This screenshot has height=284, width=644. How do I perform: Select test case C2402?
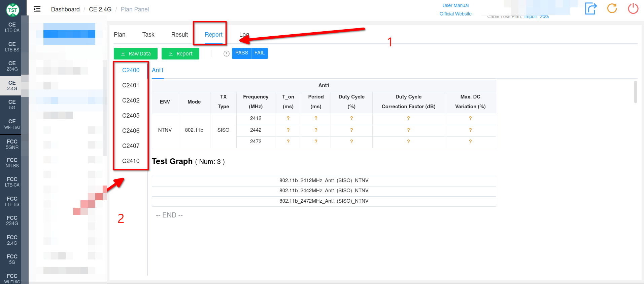131,100
